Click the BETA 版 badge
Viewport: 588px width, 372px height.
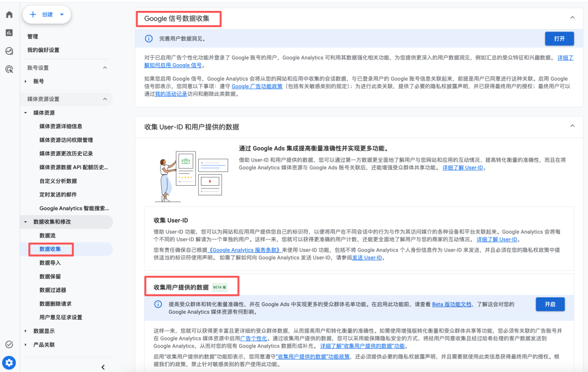(x=220, y=287)
